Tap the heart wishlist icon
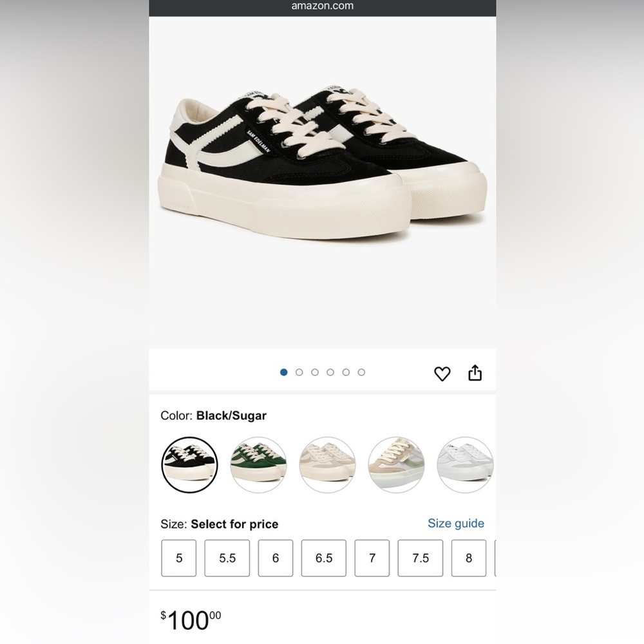Viewport: 644px width, 644px height. click(x=442, y=374)
